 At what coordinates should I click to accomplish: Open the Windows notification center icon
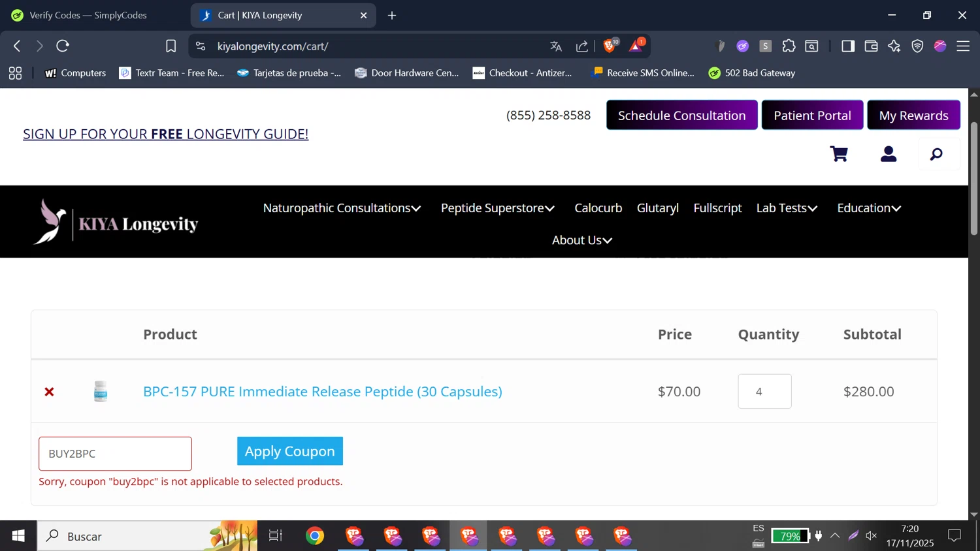click(955, 536)
